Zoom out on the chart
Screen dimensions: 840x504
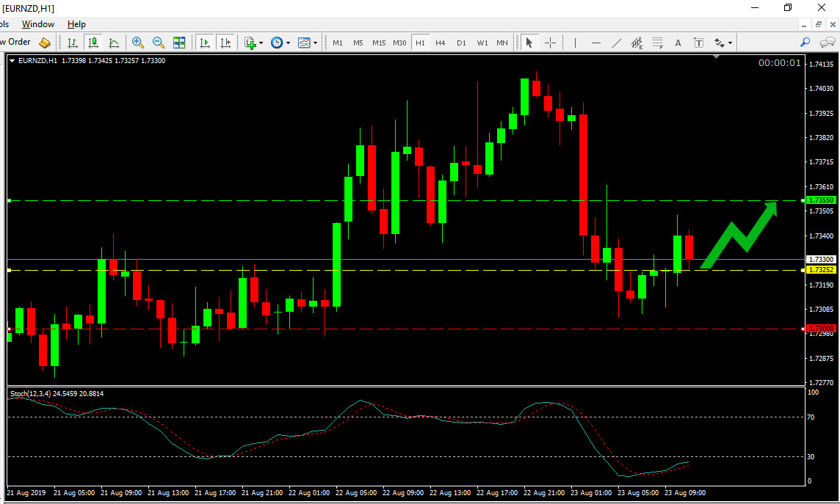pyautogui.click(x=158, y=43)
